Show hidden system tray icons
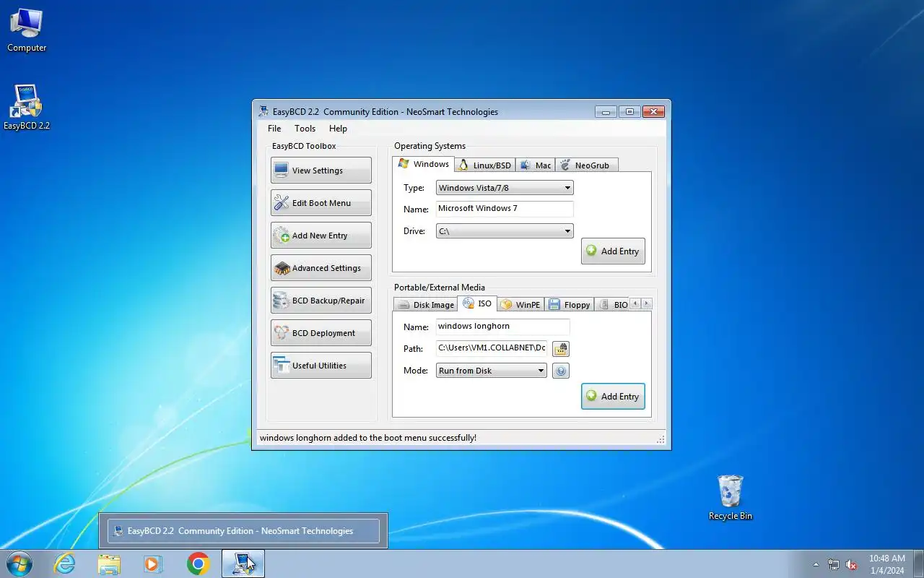Image resolution: width=924 pixels, height=578 pixels. [816, 564]
